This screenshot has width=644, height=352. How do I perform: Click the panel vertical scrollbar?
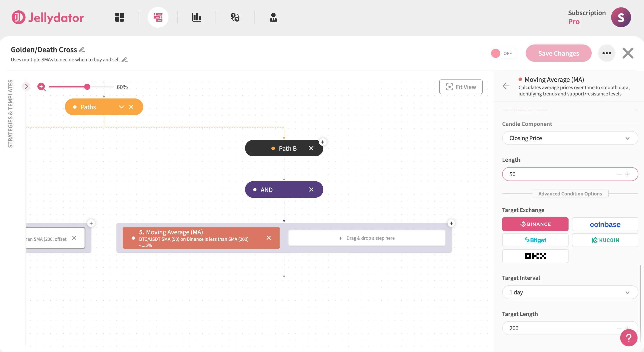pyautogui.click(x=640, y=304)
